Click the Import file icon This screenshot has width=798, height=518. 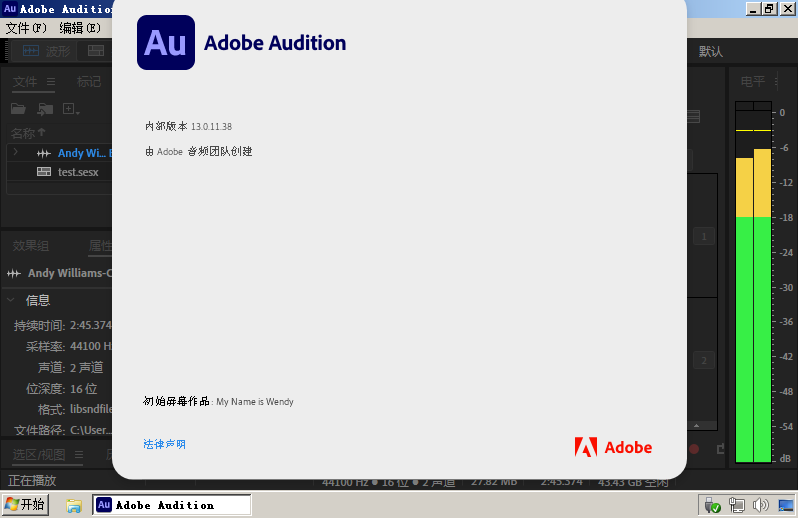pos(45,108)
